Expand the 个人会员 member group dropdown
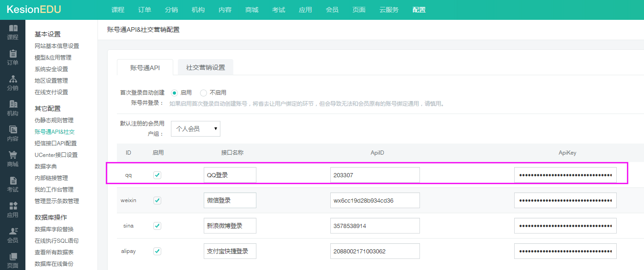644x270 pixels. [x=195, y=129]
